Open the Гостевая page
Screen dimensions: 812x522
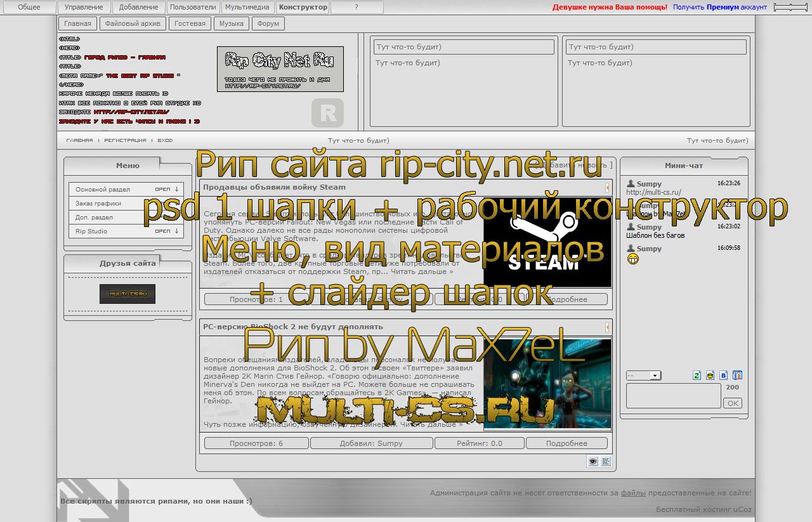click(190, 23)
